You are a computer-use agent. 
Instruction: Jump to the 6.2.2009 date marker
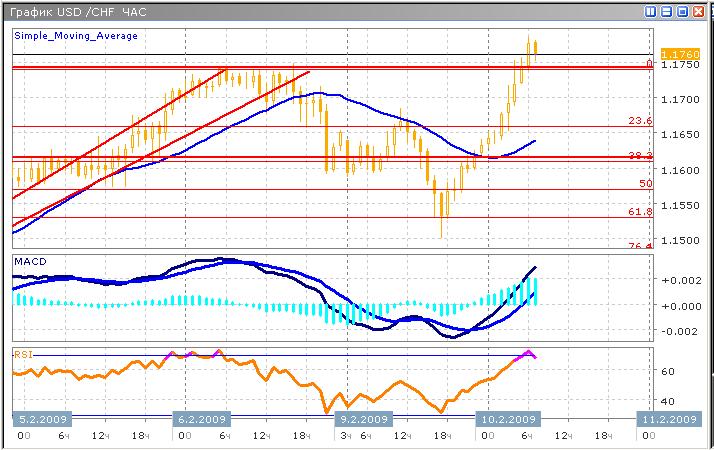[201, 419]
